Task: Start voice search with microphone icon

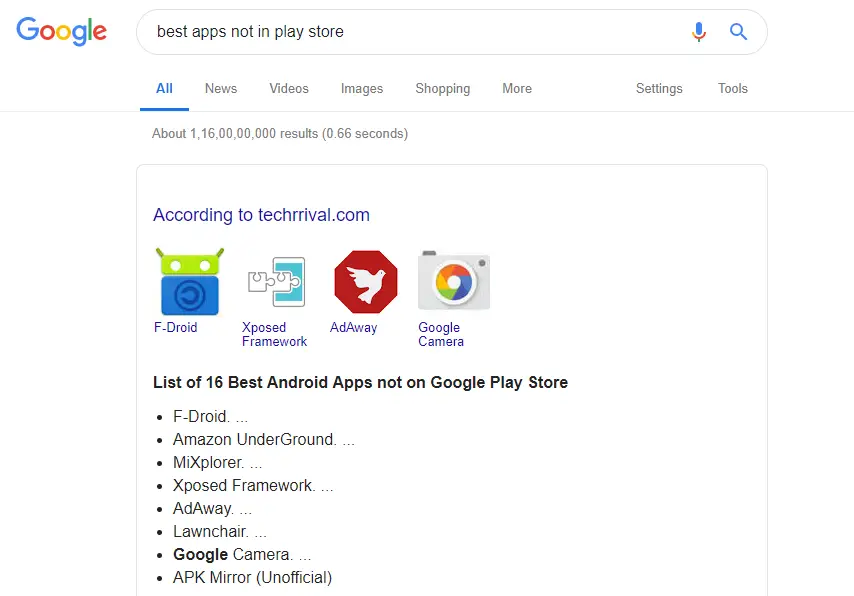Action: pos(699,32)
